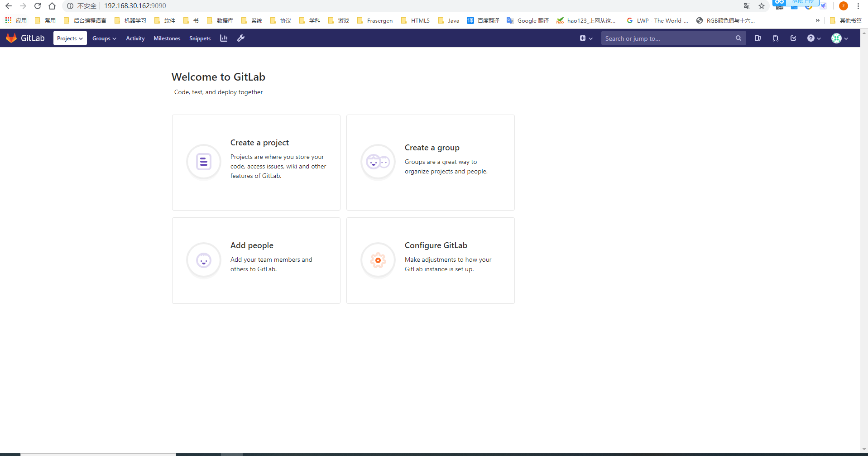Click the instance statistics chart icon
The image size is (868, 456).
tap(223, 38)
